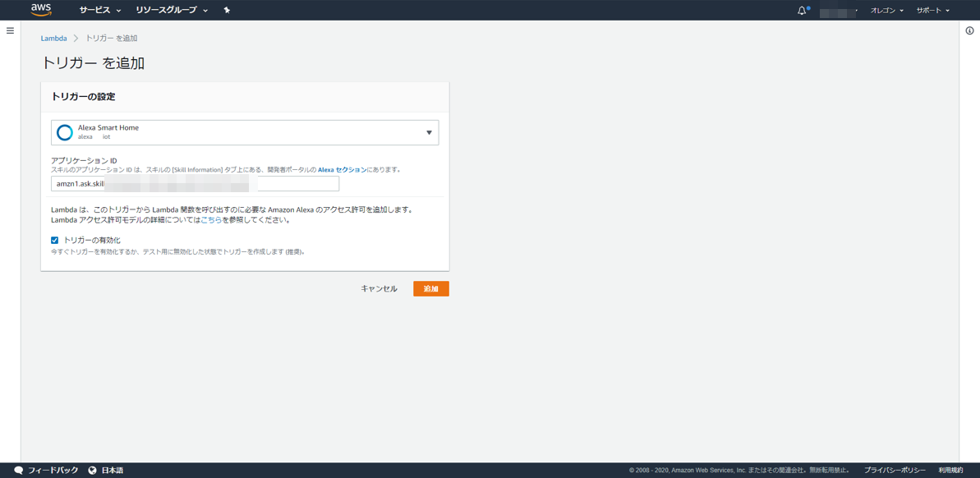
Task: Toggle the トリガーの有効化 checkbox
Action: (x=54, y=240)
